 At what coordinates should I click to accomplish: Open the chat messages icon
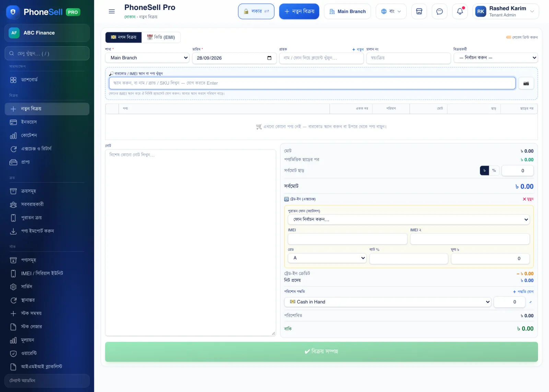click(x=439, y=11)
